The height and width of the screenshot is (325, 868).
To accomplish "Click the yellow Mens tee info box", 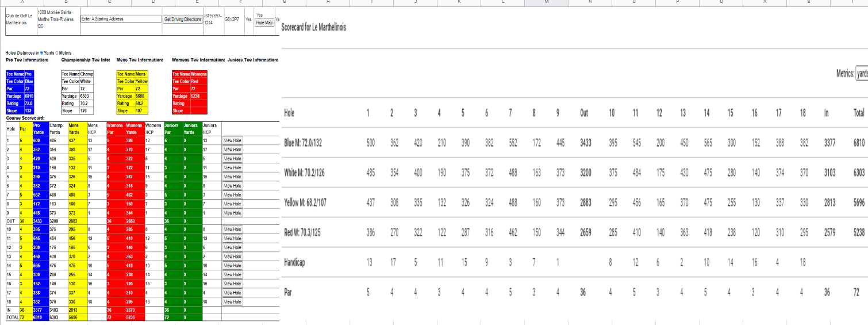I will point(132,92).
